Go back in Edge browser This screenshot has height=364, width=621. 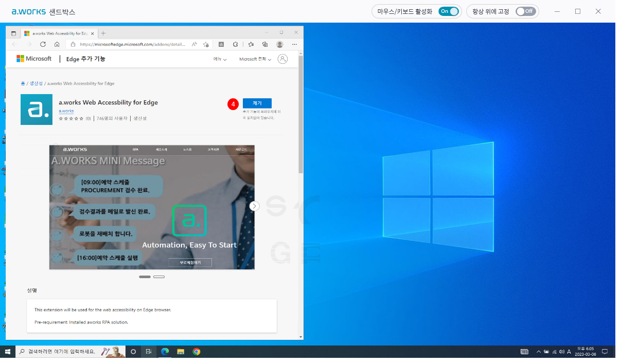(14, 44)
